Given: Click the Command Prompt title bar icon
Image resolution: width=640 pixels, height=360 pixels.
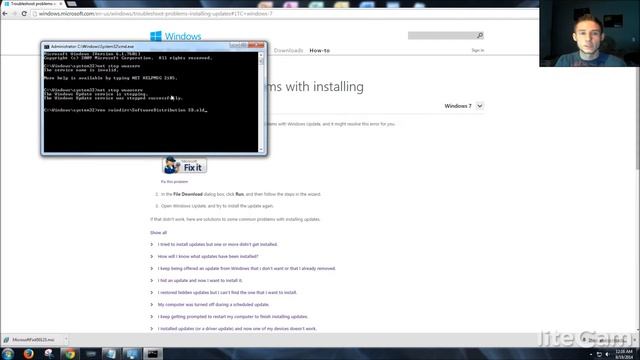Looking at the screenshot, I should [47, 47].
